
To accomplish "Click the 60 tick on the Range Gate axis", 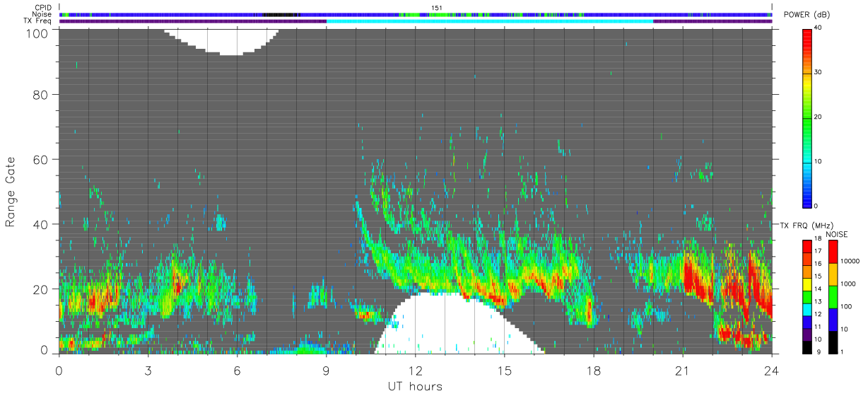I will point(42,159).
